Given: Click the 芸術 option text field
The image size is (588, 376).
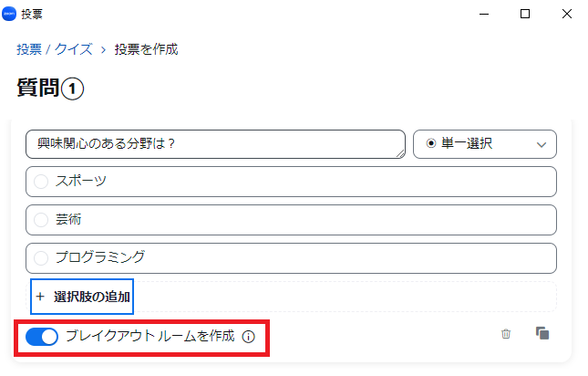Looking at the screenshot, I should (291, 220).
